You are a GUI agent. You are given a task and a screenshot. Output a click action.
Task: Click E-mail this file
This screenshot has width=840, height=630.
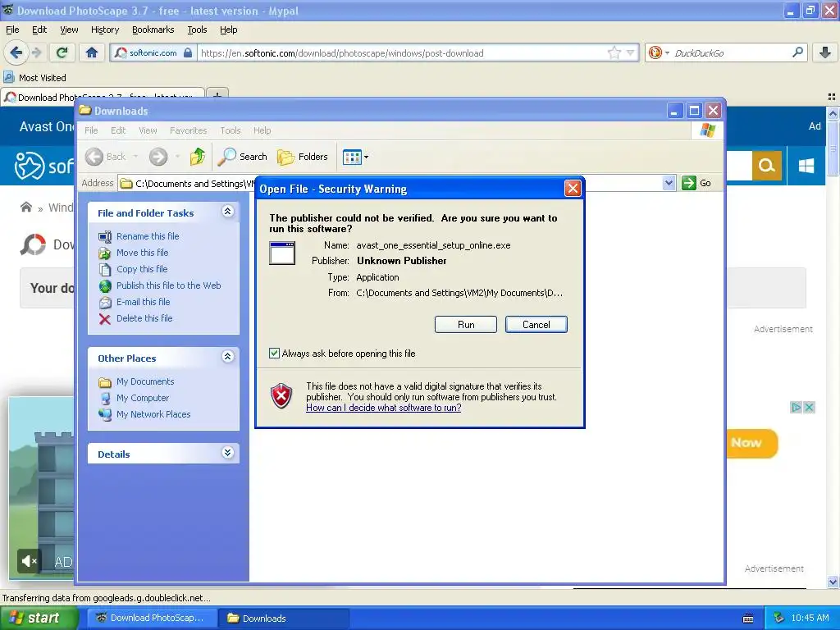(x=143, y=302)
